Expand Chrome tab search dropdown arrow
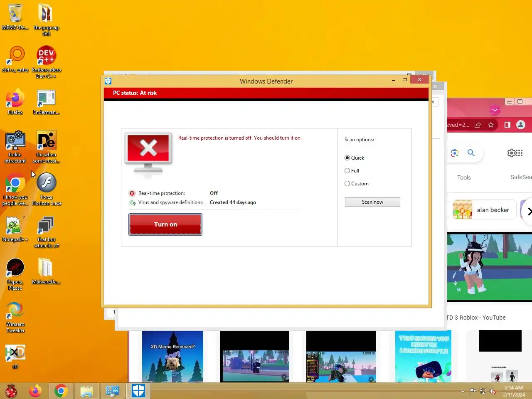Screen dimensions: 532x399 click(x=495, y=110)
